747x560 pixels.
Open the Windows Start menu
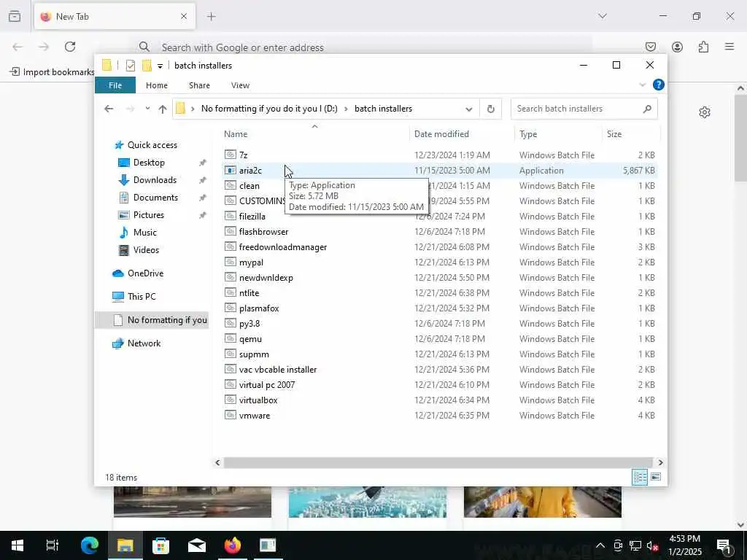pos(18,545)
